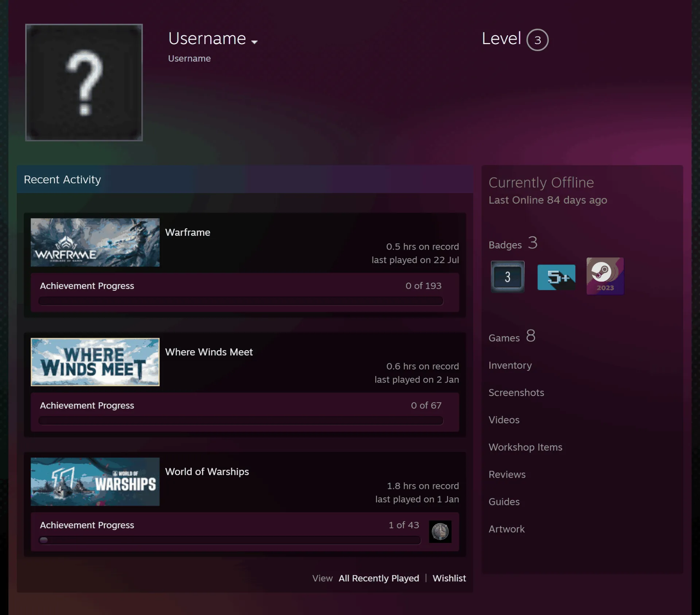The image size is (700, 615).
Task: Click the Warframe game title
Action: point(188,232)
